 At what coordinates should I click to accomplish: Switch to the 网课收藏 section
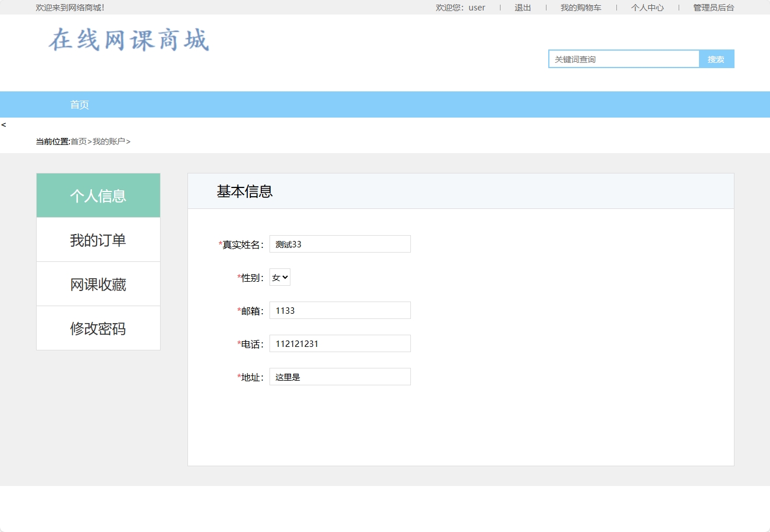[98, 283]
